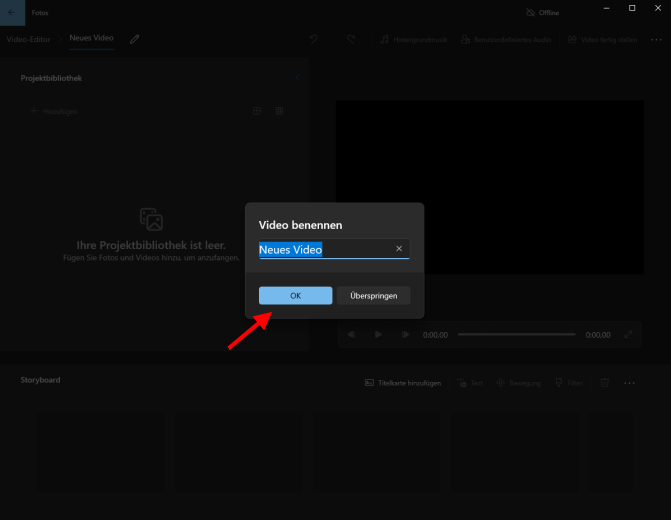Click the pencil icon to rename the video
The width and height of the screenshot is (671, 520).
[135, 39]
